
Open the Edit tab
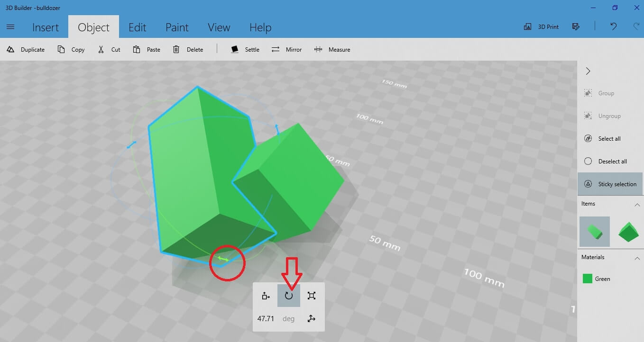pyautogui.click(x=138, y=27)
